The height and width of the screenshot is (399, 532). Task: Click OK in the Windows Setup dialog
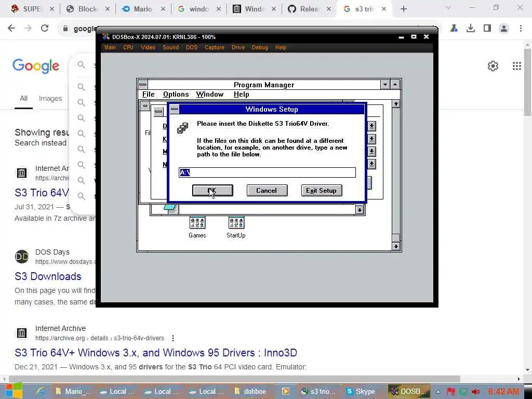[212, 190]
